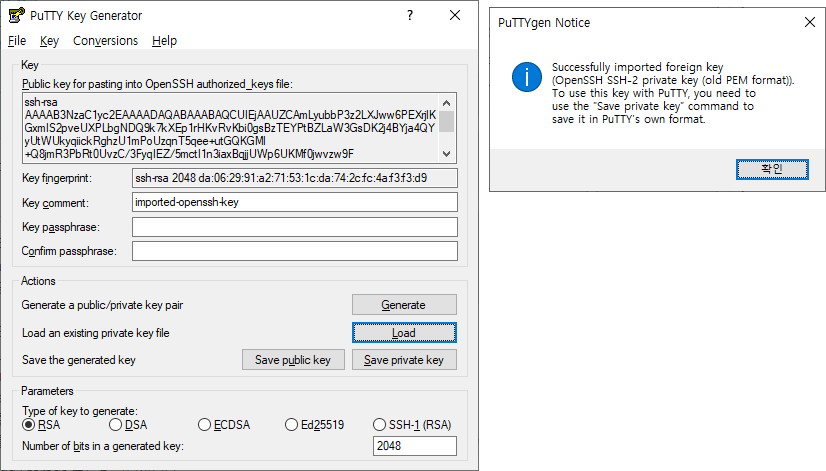Click the blue info icon in PuTTYgen Notice
826x471 pixels.
[527, 77]
